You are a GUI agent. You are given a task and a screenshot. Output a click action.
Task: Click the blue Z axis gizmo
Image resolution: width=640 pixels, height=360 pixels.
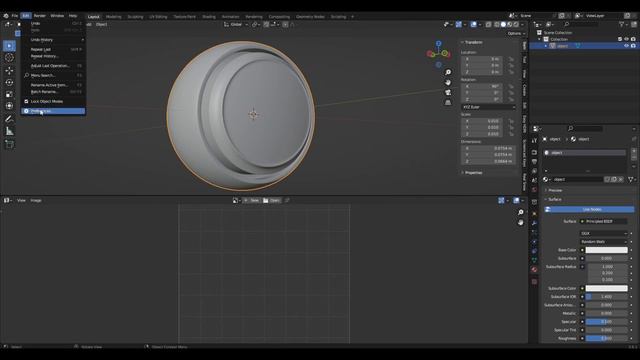438,43
